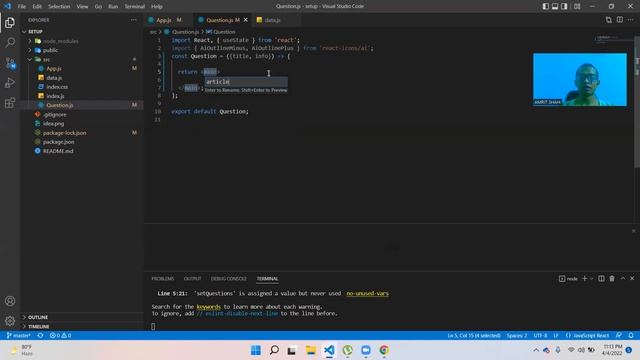The width and height of the screenshot is (640, 360).
Task: Switch to the data.js editor tab
Action: click(272, 20)
